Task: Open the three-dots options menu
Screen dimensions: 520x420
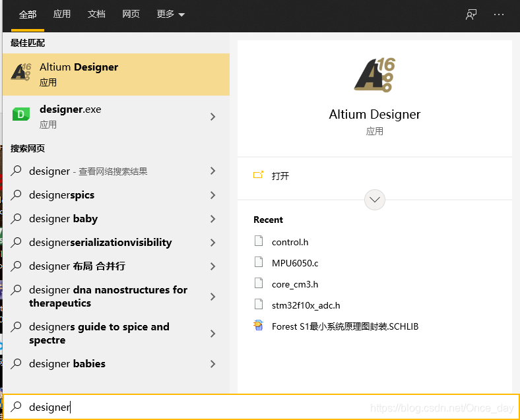Action: coord(499,15)
